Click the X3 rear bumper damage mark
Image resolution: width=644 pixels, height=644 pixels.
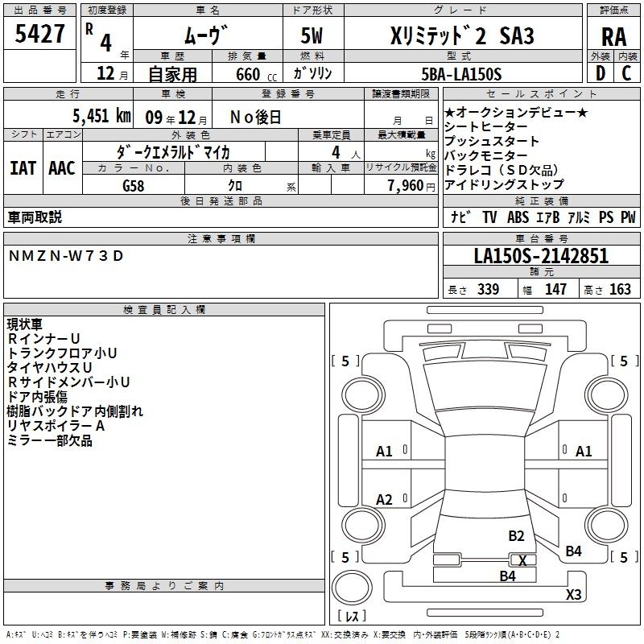573,594
